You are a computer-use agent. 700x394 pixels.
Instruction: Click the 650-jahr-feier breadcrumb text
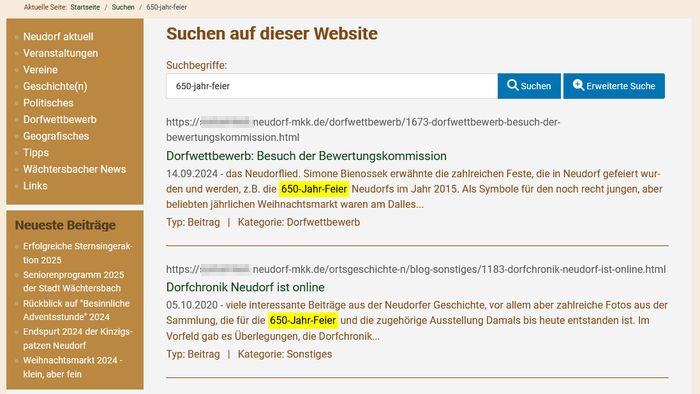point(167,7)
